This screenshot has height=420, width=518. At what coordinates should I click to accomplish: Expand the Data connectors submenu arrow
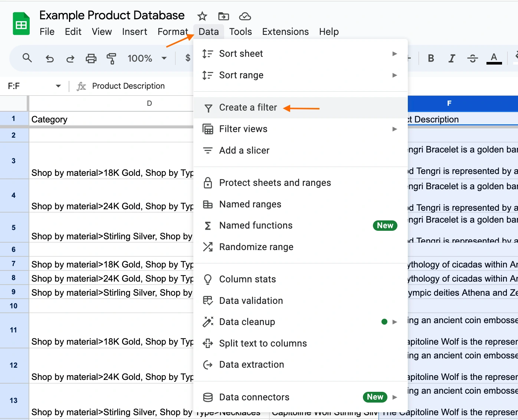click(x=395, y=397)
